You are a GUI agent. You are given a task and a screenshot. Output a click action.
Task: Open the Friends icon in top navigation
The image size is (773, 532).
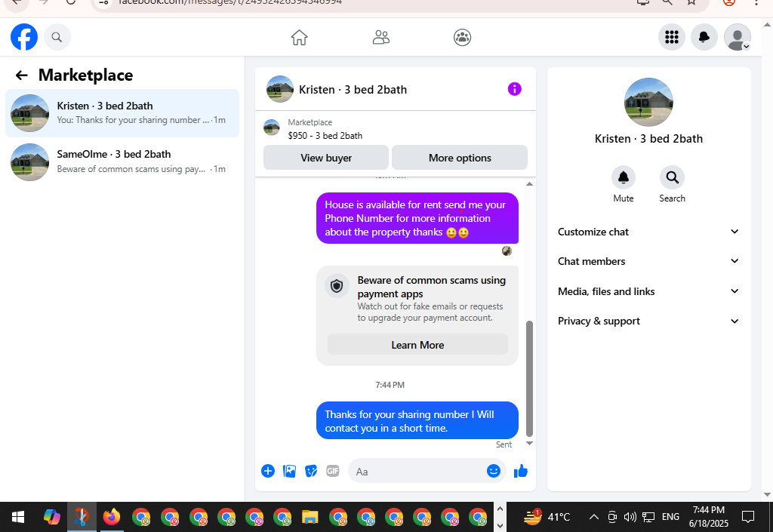point(381,38)
